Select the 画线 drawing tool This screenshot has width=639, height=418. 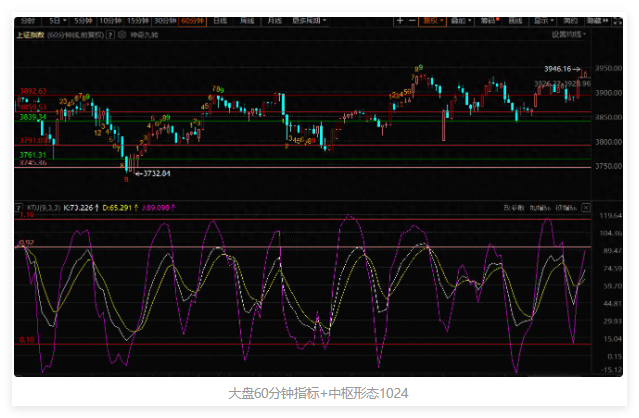(515, 20)
